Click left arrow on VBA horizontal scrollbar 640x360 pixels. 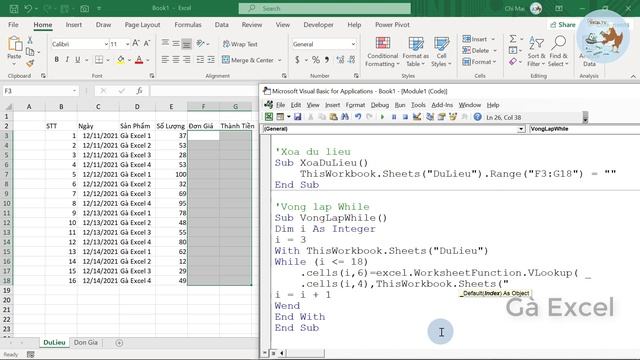[x=282, y=353]
